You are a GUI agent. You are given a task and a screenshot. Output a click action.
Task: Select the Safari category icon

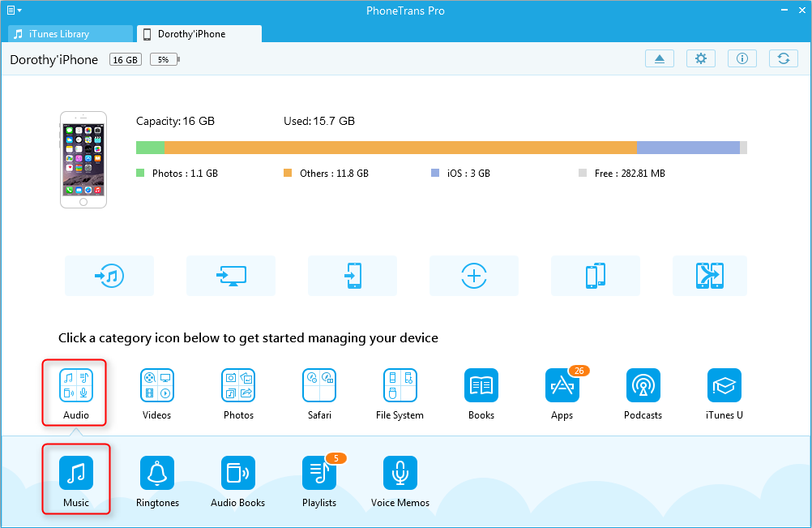click(319, 385)
